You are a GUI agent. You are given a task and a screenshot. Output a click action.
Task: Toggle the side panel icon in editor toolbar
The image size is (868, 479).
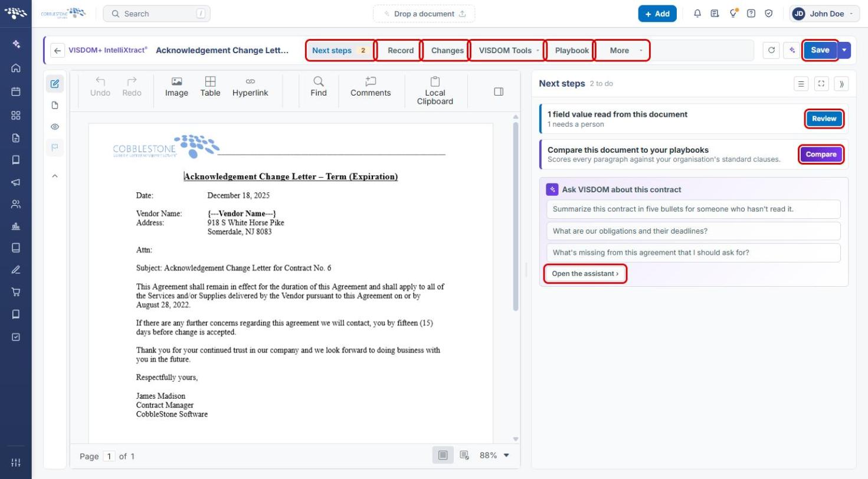coord(499,91)
